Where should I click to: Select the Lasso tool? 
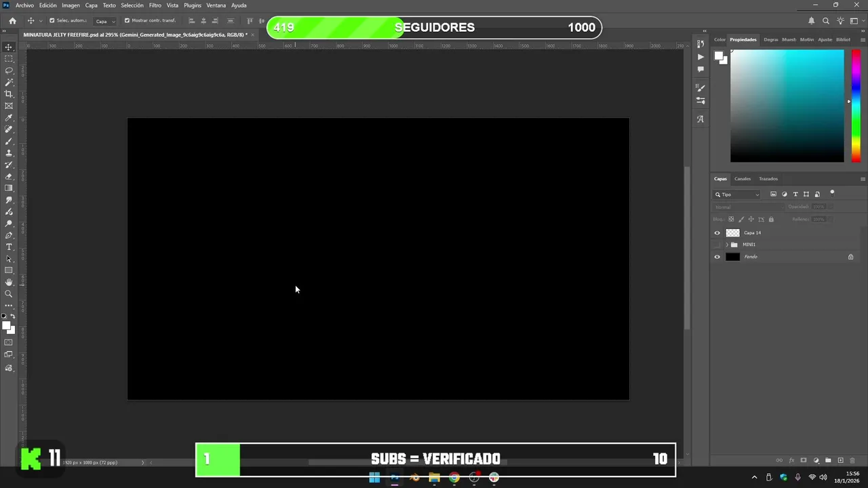9,70
